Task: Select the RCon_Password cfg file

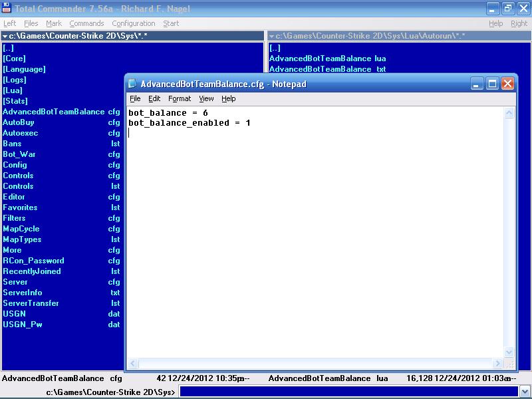Action: coord(61,261)
